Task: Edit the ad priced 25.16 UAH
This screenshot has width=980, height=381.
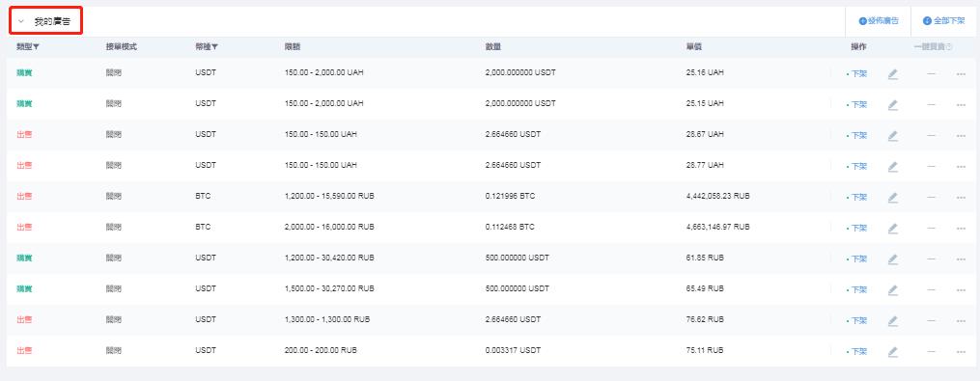Action: pos(893,74)
